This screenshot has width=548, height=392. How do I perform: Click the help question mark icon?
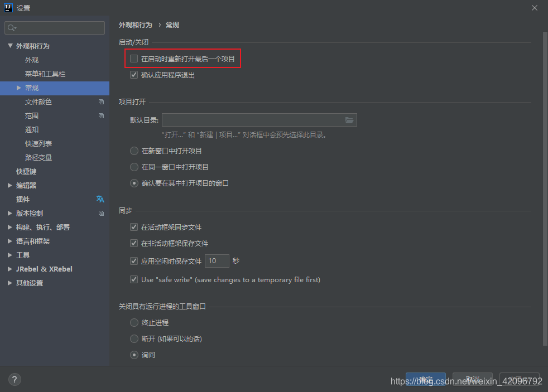click(x=14, y=379)
